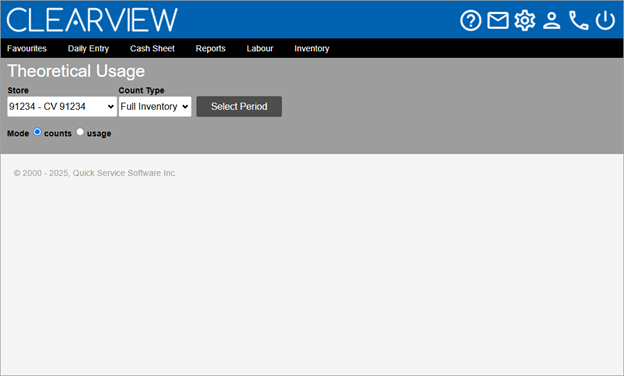Viewport: 624px width, 376px height.
Task: Click the Select Period button
Action: [x=239, y=106]
